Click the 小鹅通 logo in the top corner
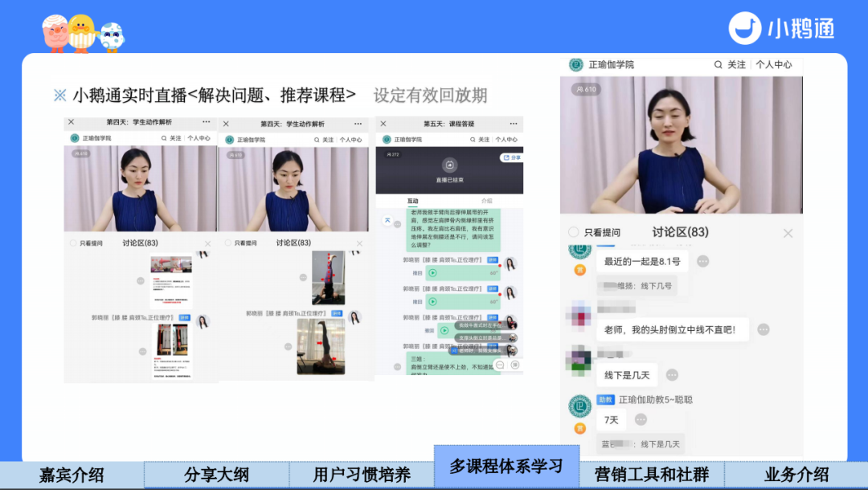The height and width of the screenshot is (490, 868). pyautogui.click(x=781, y=28)
